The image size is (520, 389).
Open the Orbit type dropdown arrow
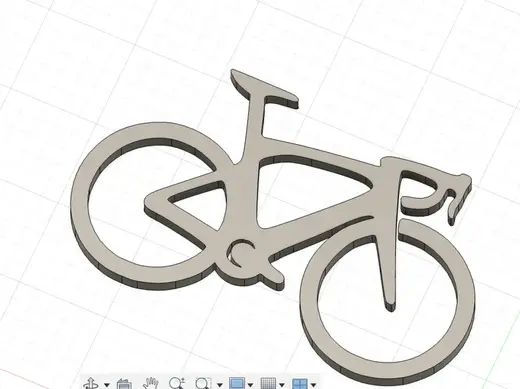point(107,385)
